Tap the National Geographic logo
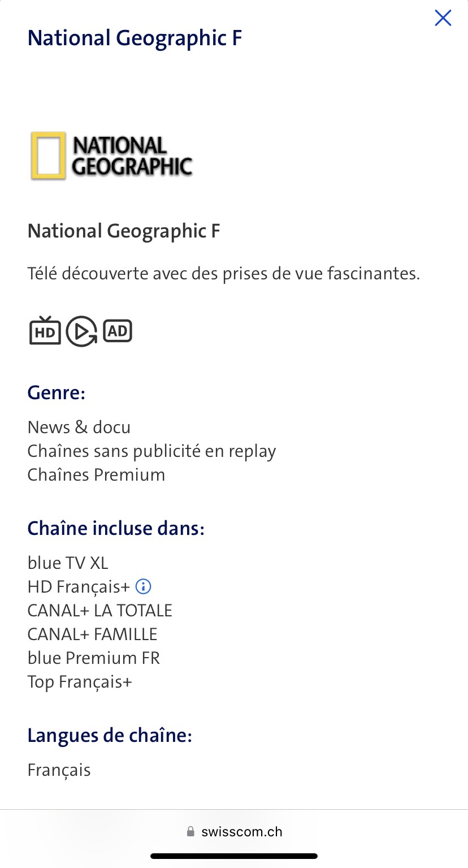Viewport: 468px width, 868px height. click(111, 156)
